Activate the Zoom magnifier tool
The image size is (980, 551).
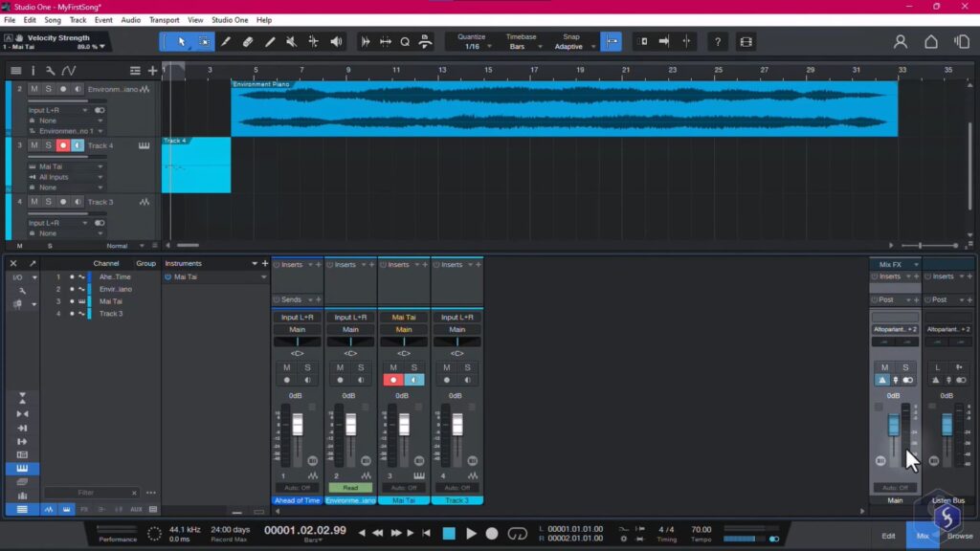tap(404, 42)
